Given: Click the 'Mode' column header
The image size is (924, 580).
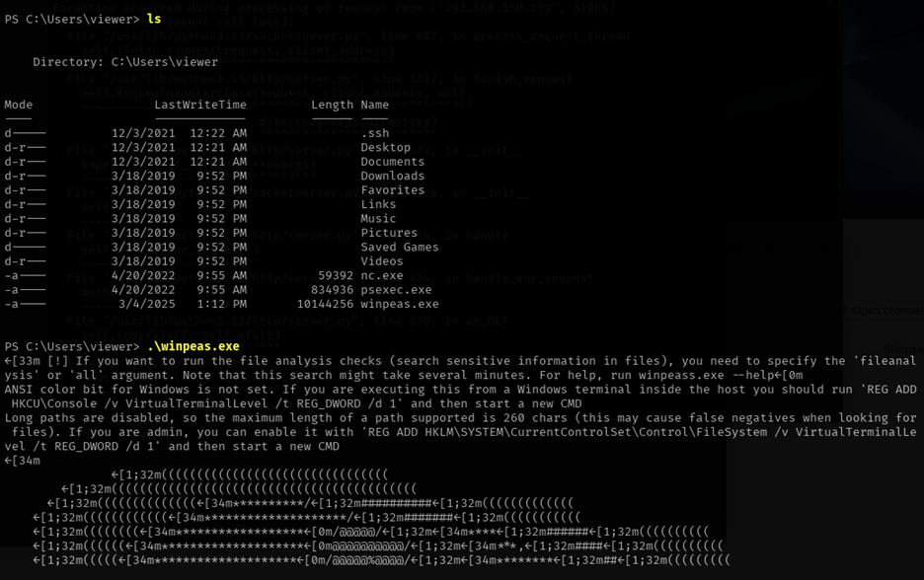Looking at the screenshot, I should pos(18,105).
